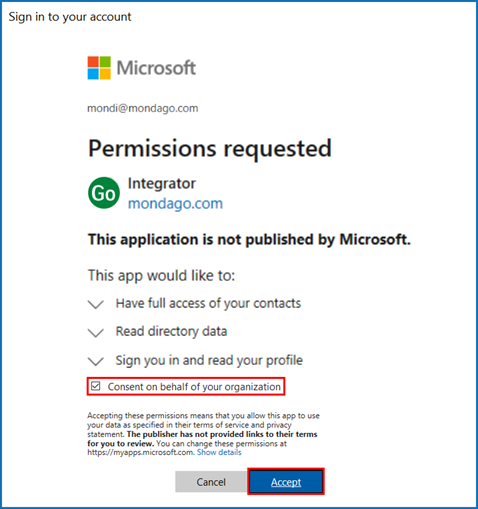Image resolution: width=478 pixels, height=509 pixels.
Task: Click the Read directory data text
Action: click(171, 332)
